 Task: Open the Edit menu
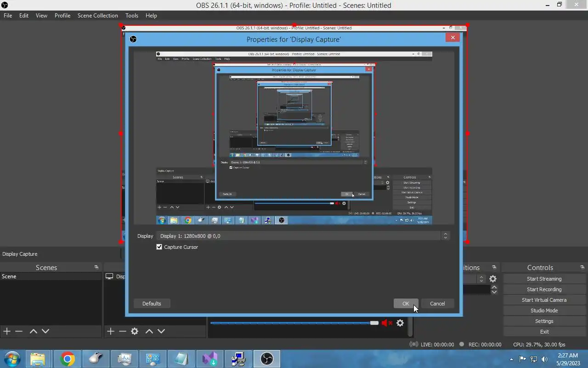click(x=24, y=15)
